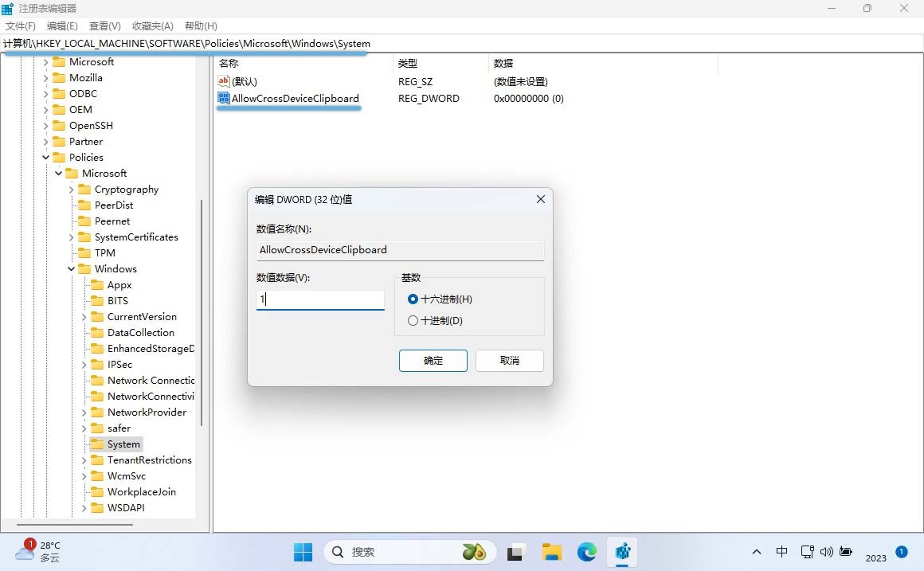Click the System folder icon in the tree

(97, 444)
